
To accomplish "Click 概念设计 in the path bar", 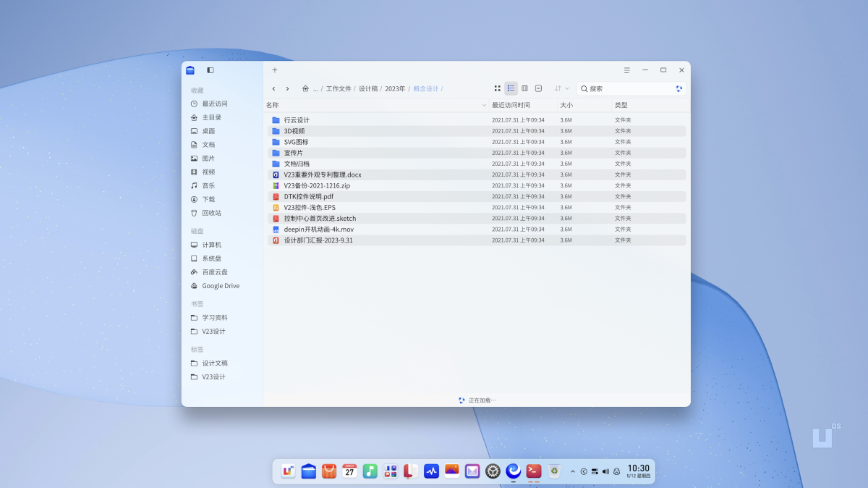I will tap(426, 88).
